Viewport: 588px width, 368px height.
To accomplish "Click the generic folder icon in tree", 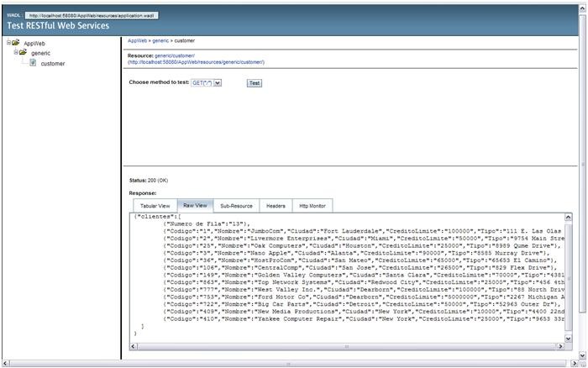I will (23, 52).
